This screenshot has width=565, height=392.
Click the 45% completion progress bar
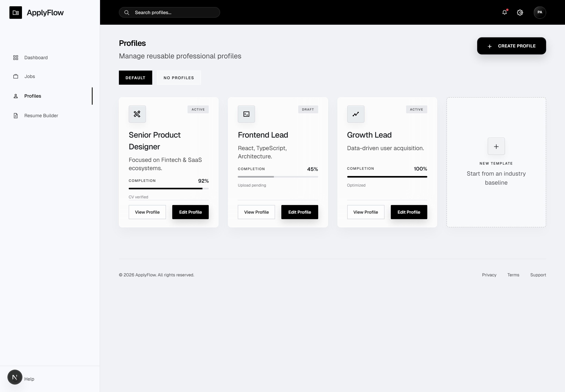278,177
